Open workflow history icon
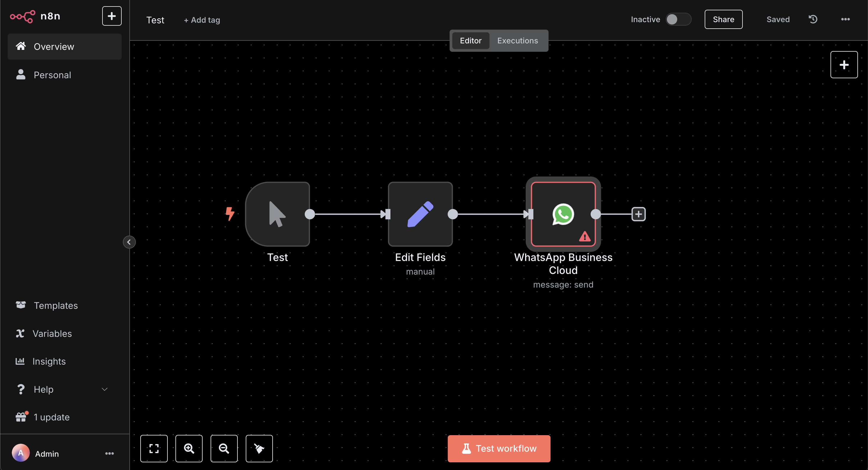 [813, 19]
